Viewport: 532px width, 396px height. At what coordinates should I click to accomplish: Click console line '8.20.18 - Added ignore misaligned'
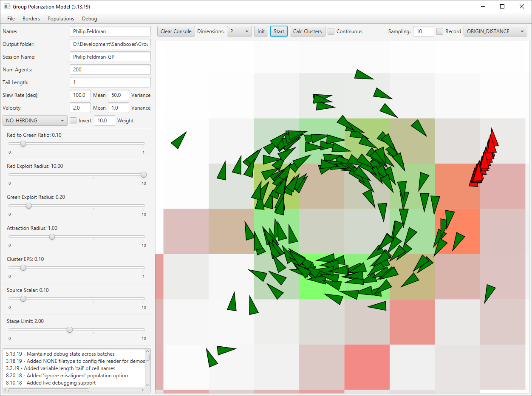point(67,376)
